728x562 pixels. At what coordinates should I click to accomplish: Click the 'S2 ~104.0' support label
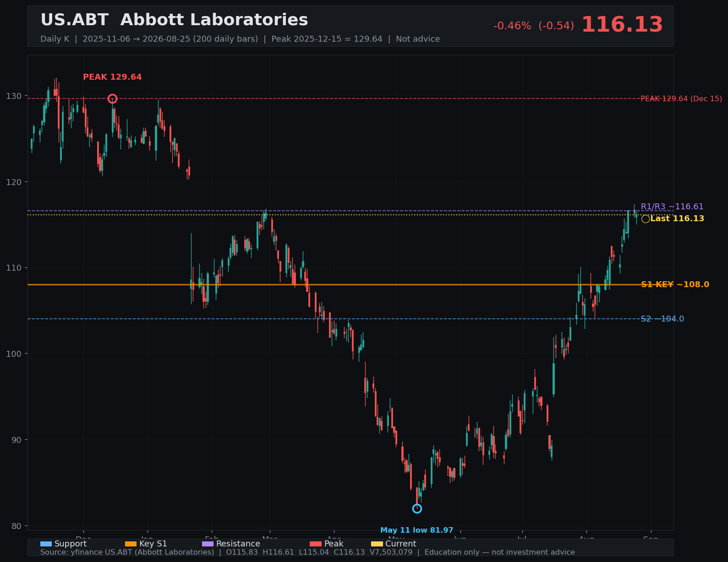pyautogui.click(x=662, y=319)
